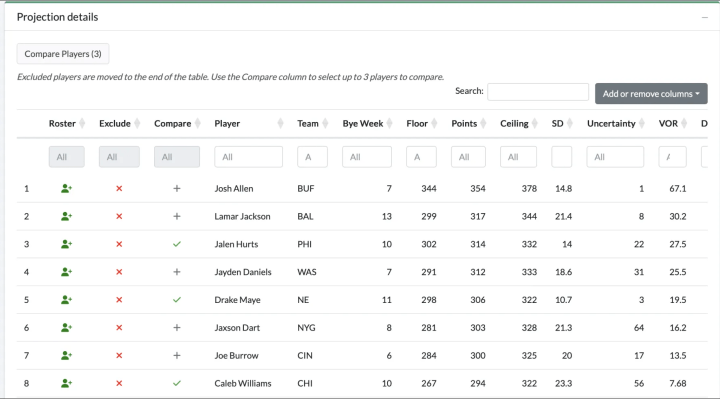720x399 pixels.
Task: Click the Search input field
Action: click(x=538, y=92)
